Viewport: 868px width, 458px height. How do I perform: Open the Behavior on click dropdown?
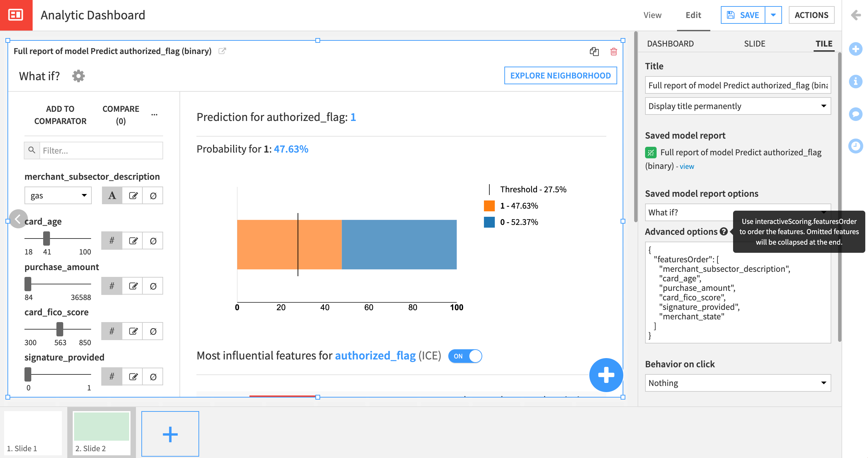[x=737, y=383]
